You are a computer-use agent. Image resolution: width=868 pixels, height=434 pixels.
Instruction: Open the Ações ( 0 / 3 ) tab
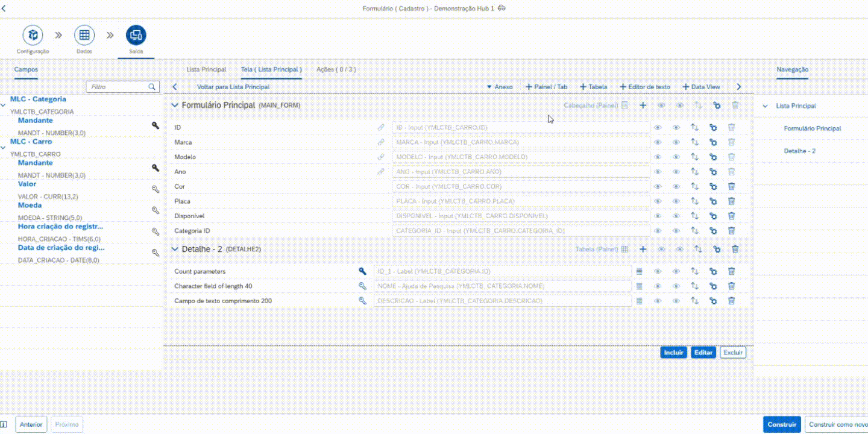click(x=336, y=69)
